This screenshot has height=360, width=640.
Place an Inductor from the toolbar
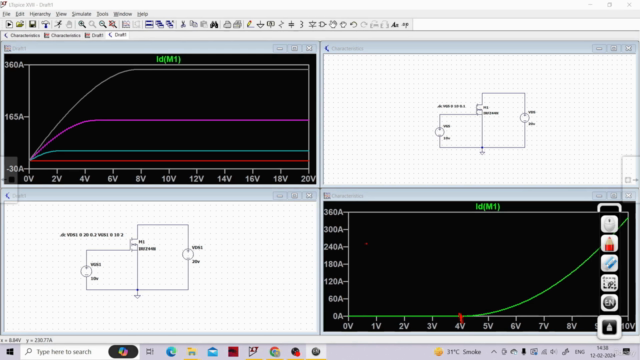[302, 24]
